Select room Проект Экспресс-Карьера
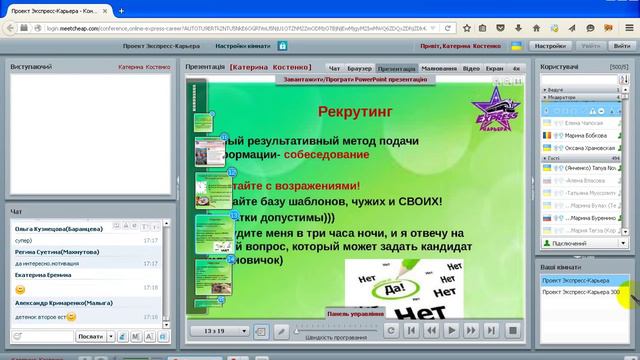 pos(584,280)
